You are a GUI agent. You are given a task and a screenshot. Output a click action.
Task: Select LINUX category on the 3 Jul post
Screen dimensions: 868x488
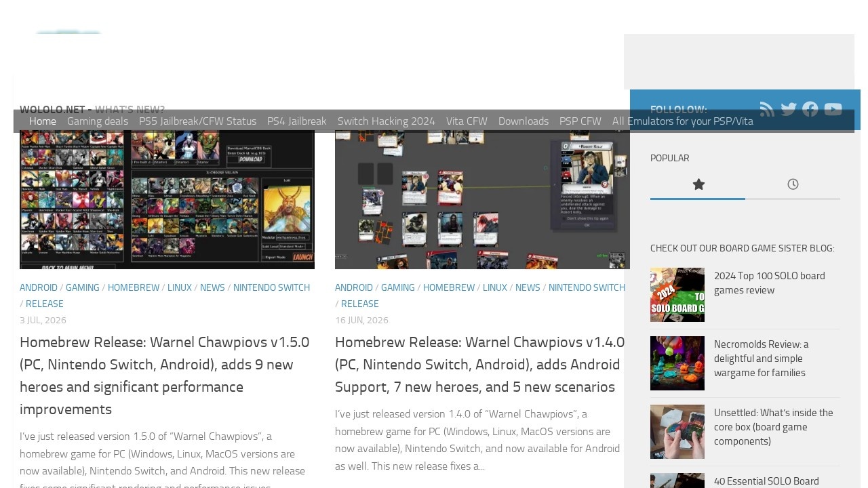pyautogui.click(x=180, y=287)
